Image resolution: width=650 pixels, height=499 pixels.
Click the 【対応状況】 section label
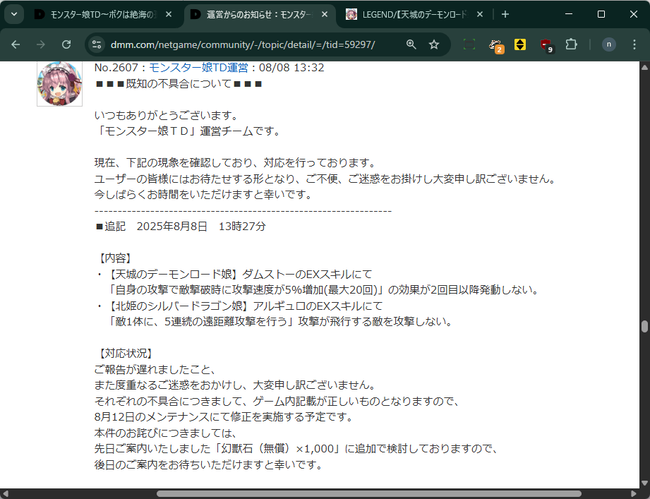pyautogui.click(x=125, y=354)
